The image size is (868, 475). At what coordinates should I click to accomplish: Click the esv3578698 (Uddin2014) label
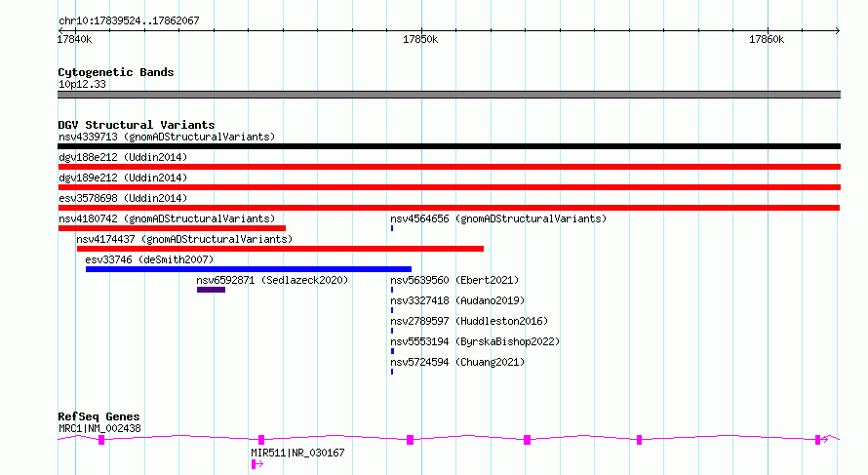(x=123, y=198)
